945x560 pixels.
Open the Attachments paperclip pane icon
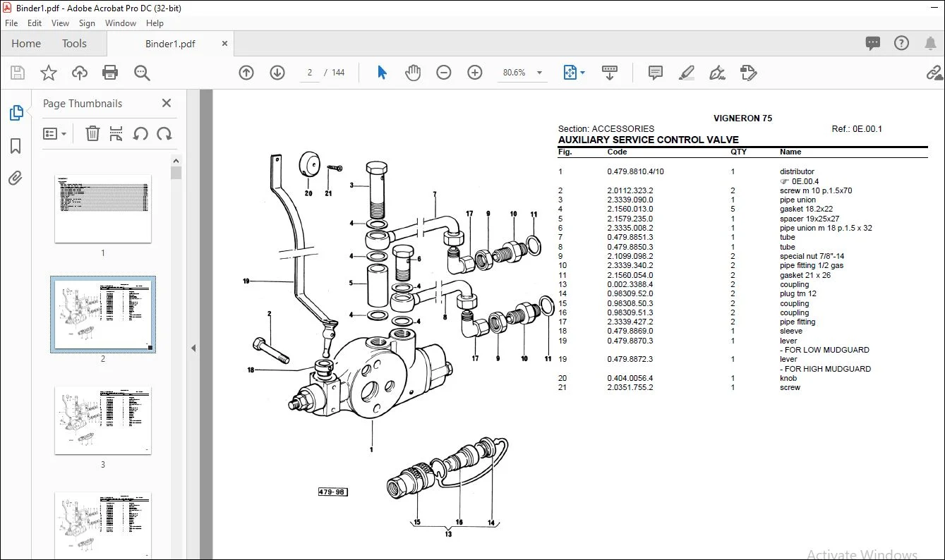click(16, 178)
